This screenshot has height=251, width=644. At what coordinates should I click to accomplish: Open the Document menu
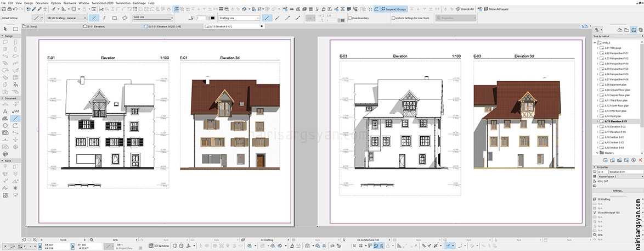tap(42, 3)
